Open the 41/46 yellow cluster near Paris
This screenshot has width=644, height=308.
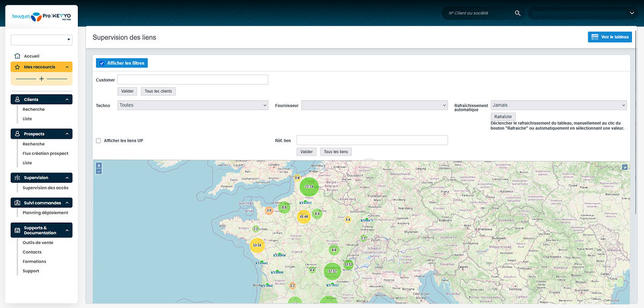coord(304,217)
